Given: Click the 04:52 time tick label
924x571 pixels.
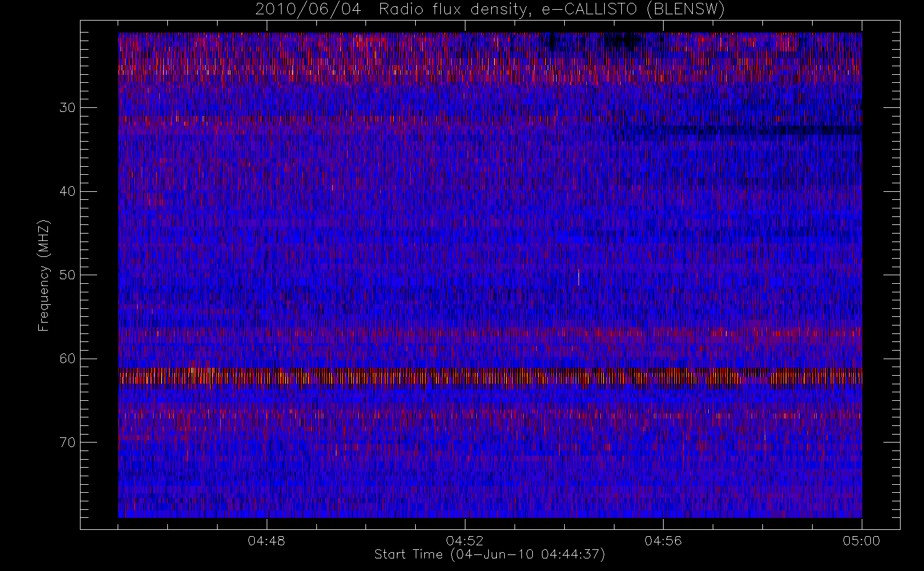Looking at the screenshot, I should (465, 541).
